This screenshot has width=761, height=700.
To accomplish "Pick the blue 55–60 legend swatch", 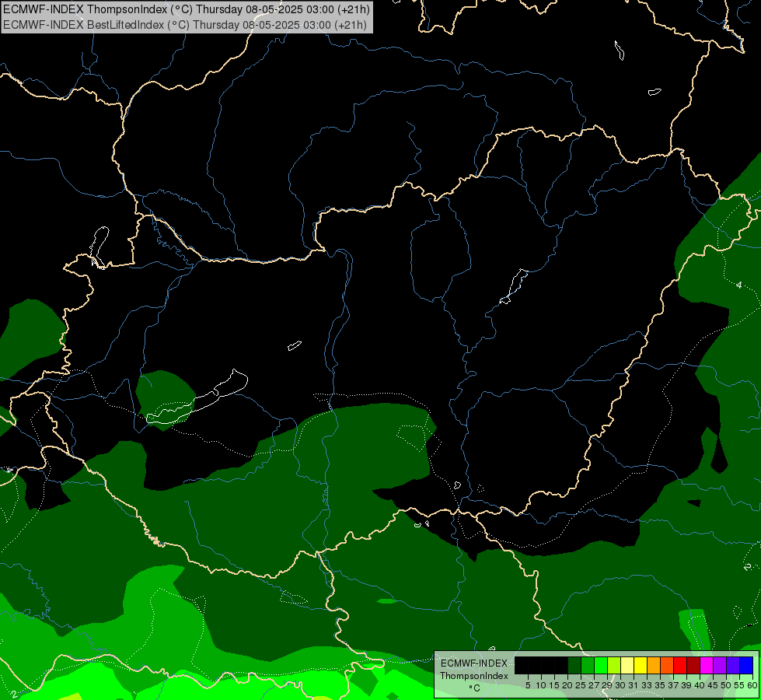I will (746, 665).
